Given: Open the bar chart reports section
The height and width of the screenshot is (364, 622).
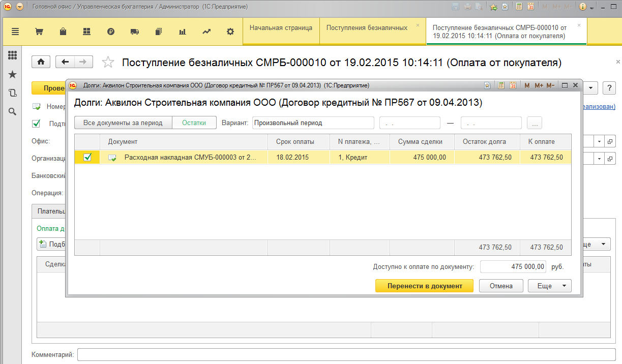Looking at the screenshot, I should point(183,32).
